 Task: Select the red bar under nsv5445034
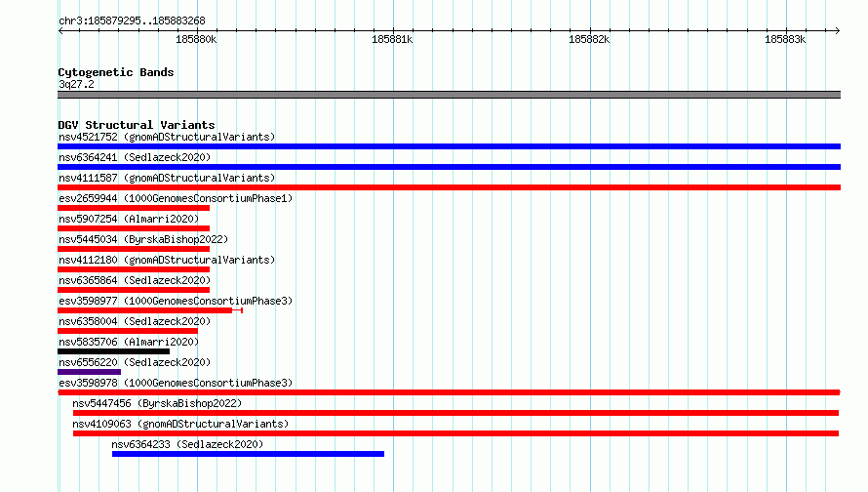click(134, 249)
